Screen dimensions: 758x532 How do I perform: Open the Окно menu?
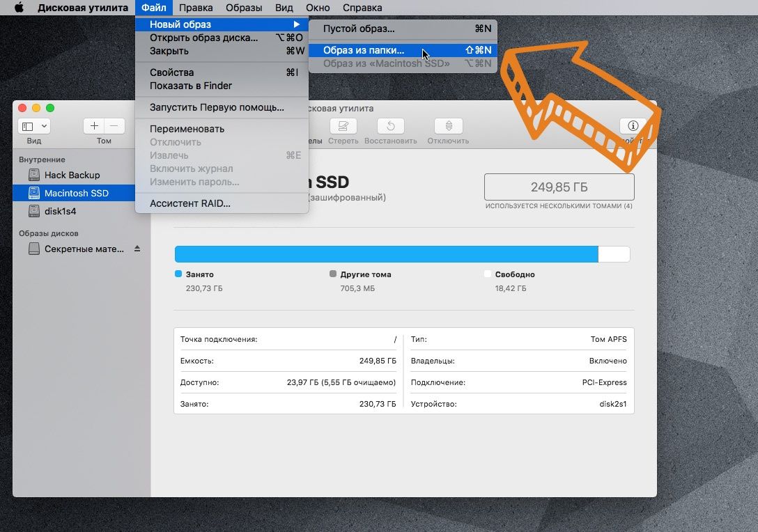pos(318,8)
